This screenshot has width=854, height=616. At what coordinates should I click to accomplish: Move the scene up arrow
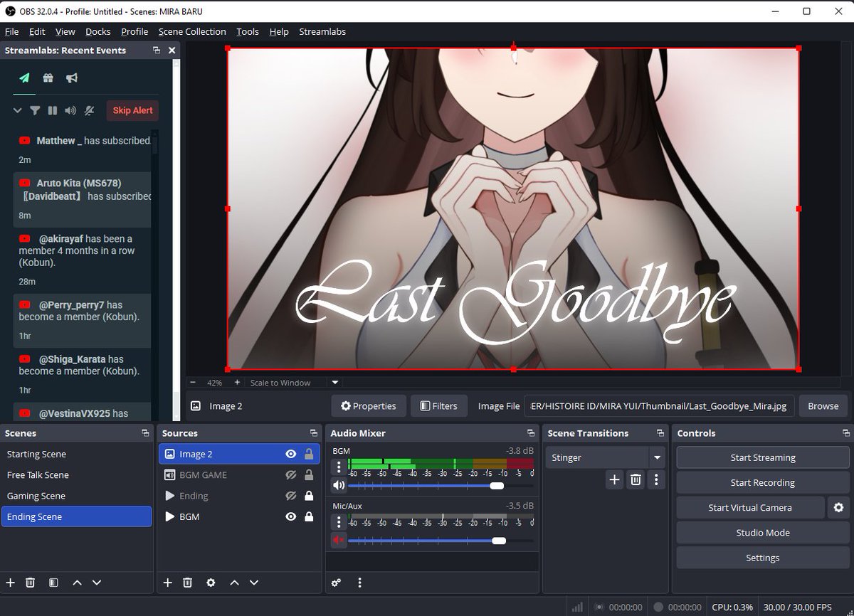[x=77, y=583]
